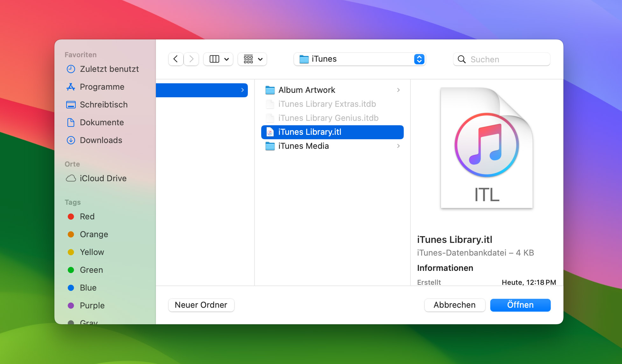622x364 pixels.
Task: Click the grid grouping icon
Action: coord(248,59)
